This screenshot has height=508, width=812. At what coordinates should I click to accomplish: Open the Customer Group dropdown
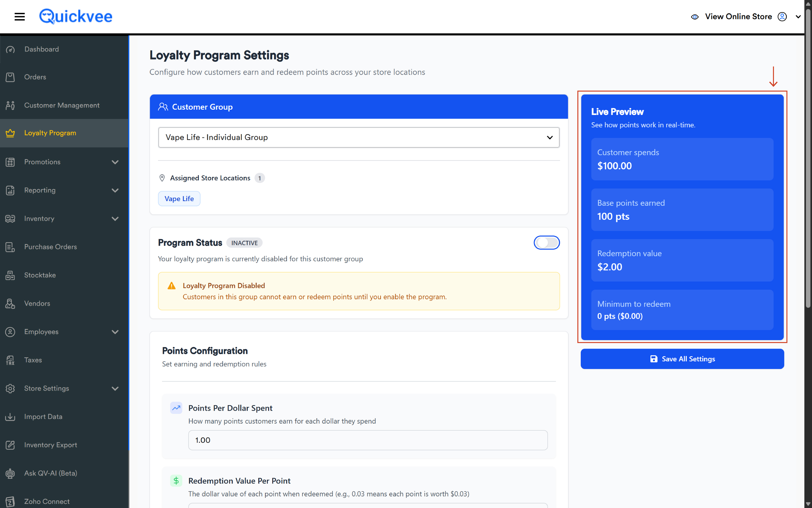pos(359,137)
